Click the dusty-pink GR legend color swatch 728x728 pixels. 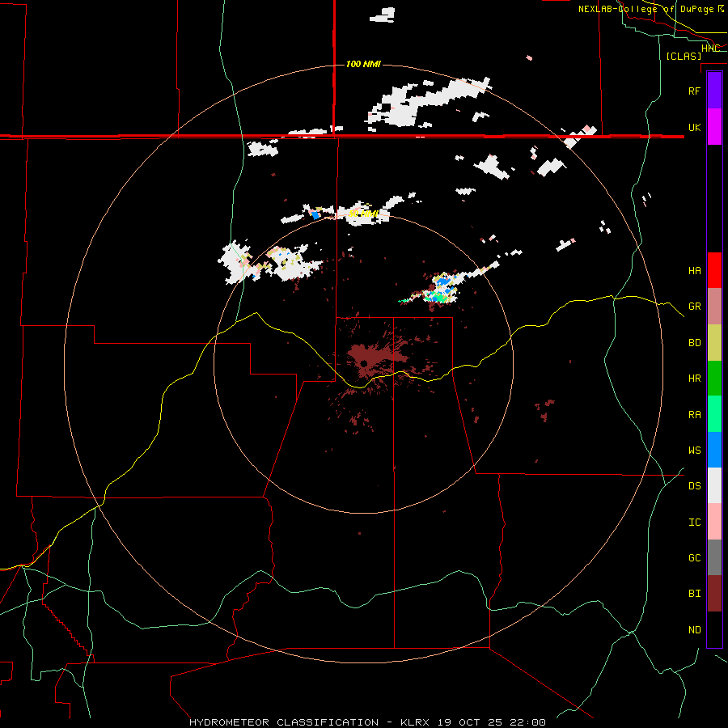tap(714, 306)
